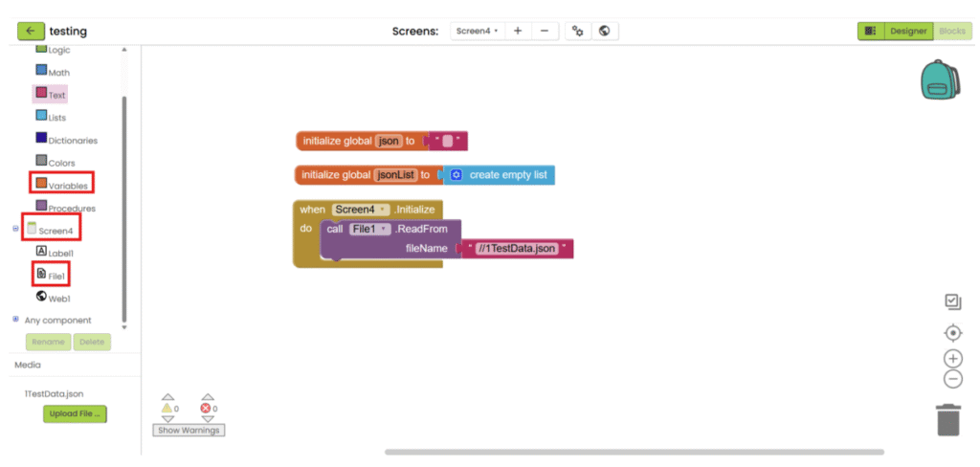
Task: Click the green back arrow button
Action: click(x=31, y=31)
